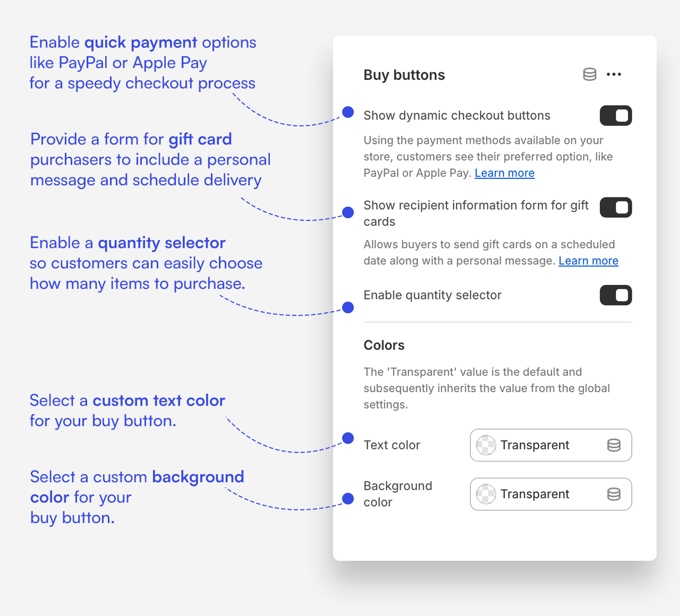The height and width of the screenshot is (616, 680).
Task: Click the Text color transparent swatch circle
Action: click(486, 445)
